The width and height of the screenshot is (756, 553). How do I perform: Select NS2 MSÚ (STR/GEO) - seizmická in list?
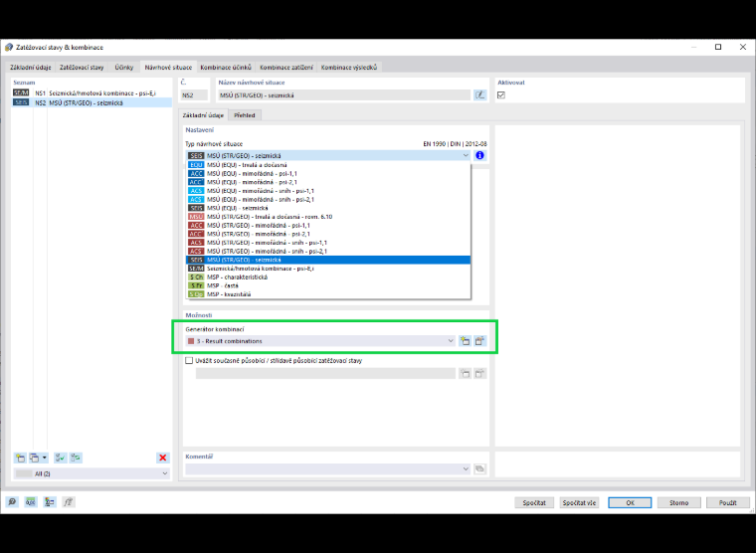(92, 102)
